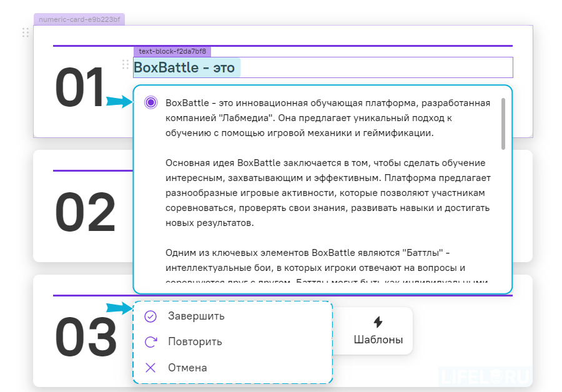Click "Отмена" in the popup menu
The height and width of the screenshot is (392, 562).
tap(189, 368)
